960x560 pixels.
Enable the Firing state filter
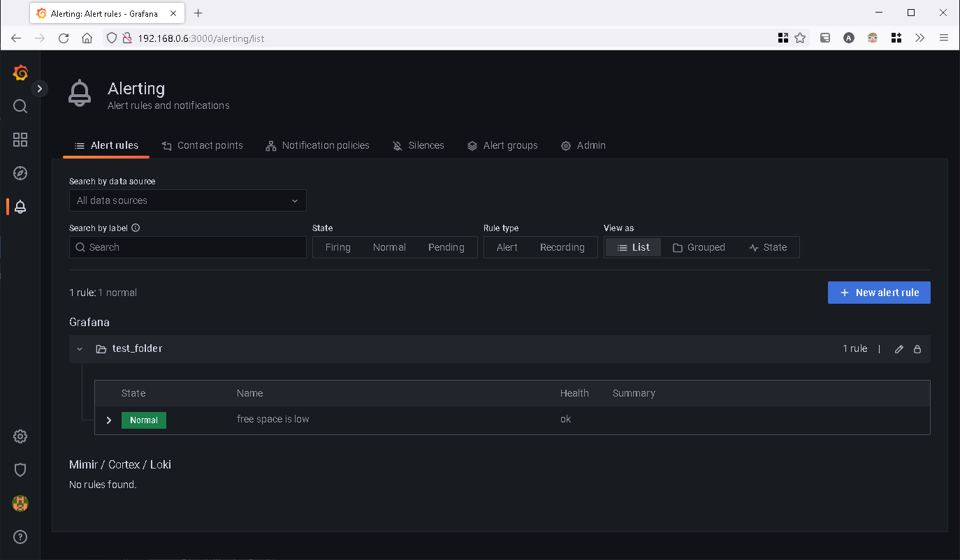pos(337,247)
